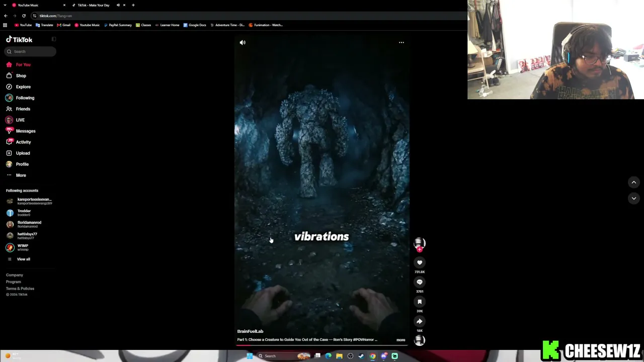Image resolution: width=644 pixels, height=362 pixels.
Task: Open the Upload page
Action: pos(18,153)
